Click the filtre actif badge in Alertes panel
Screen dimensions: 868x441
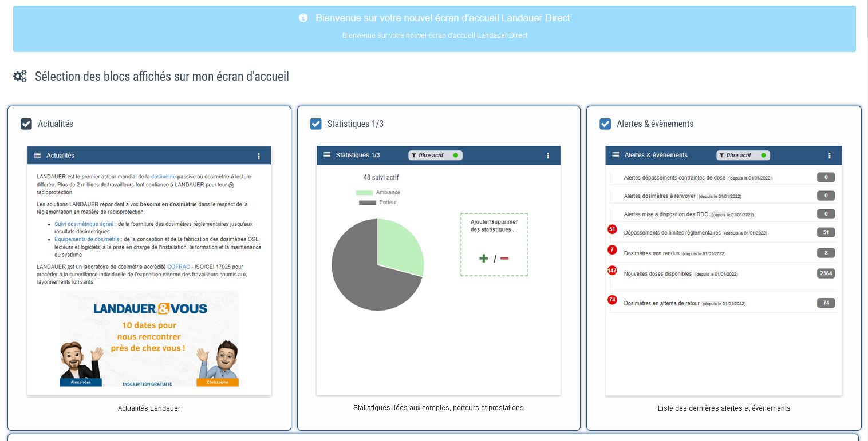click(x=743, y=155)
